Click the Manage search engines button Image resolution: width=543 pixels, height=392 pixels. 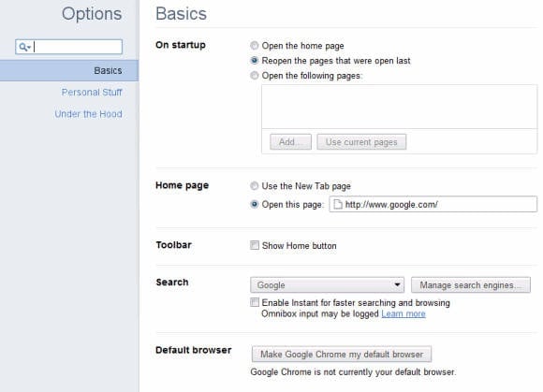point(471,285)
